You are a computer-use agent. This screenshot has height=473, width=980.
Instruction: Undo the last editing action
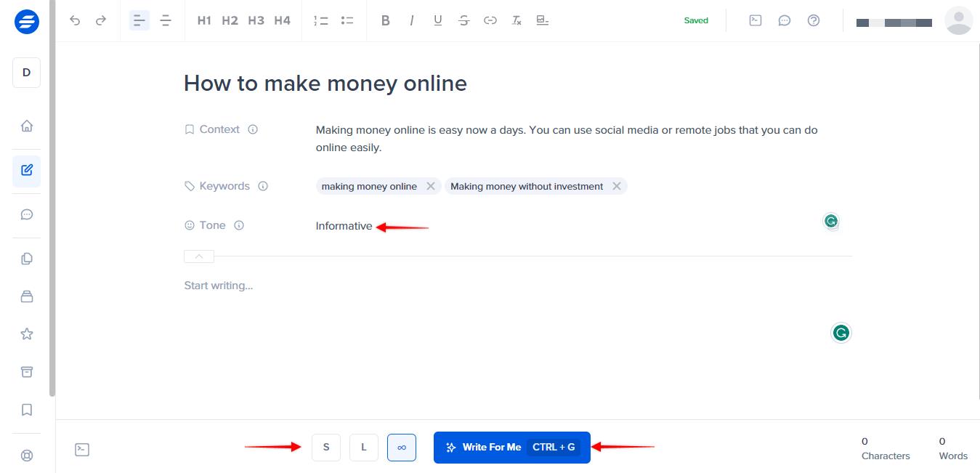tap(75, 20)
